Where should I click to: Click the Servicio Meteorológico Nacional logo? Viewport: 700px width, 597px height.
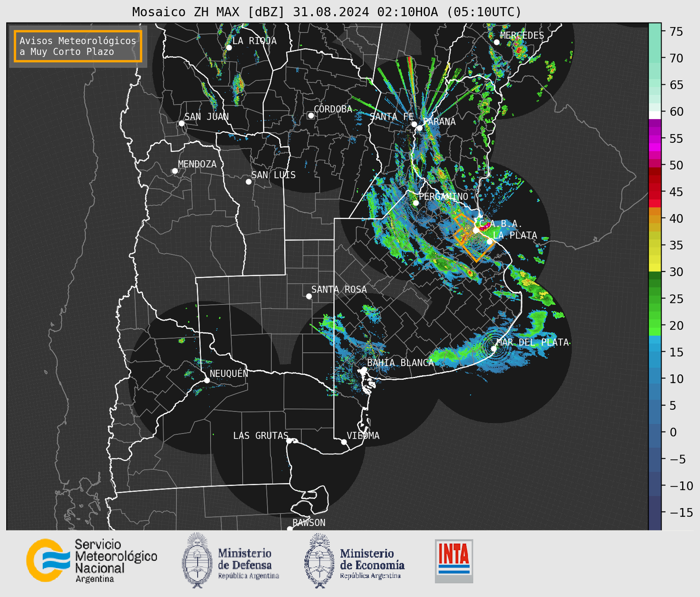[92, 560]
